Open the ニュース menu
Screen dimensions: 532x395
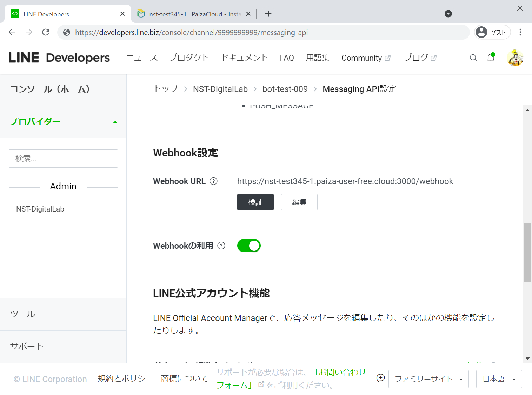pos(142,58)
